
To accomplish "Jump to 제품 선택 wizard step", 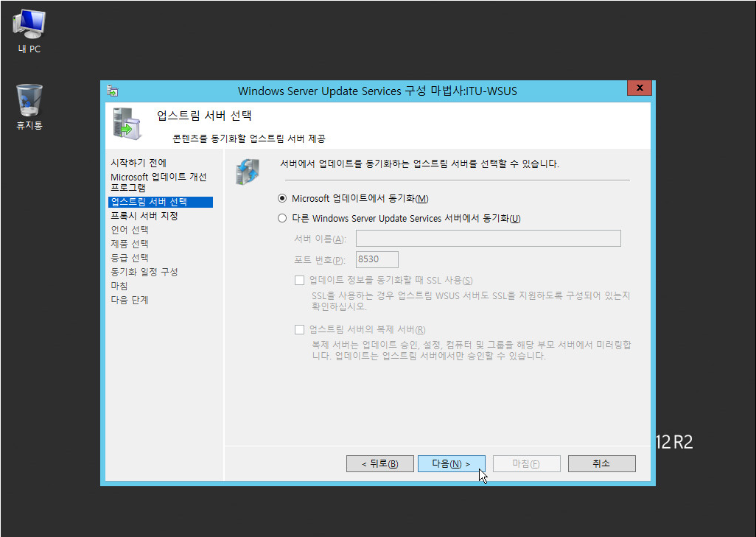I will tap(130, 244).
